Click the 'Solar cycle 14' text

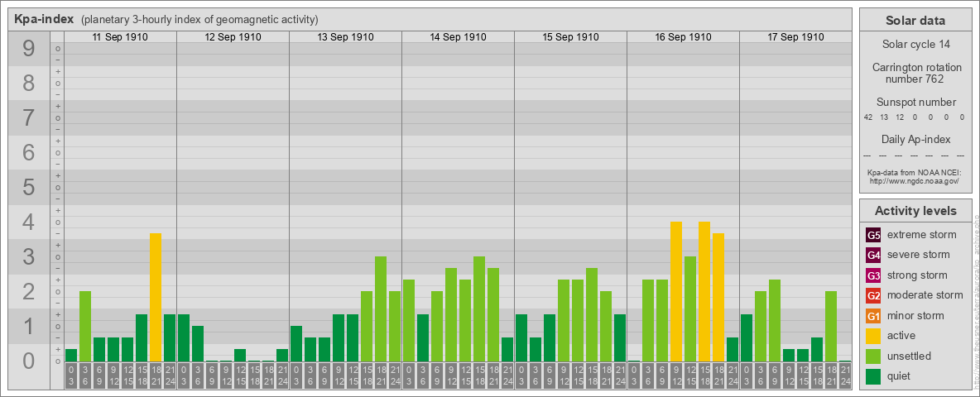click(915, 45)
